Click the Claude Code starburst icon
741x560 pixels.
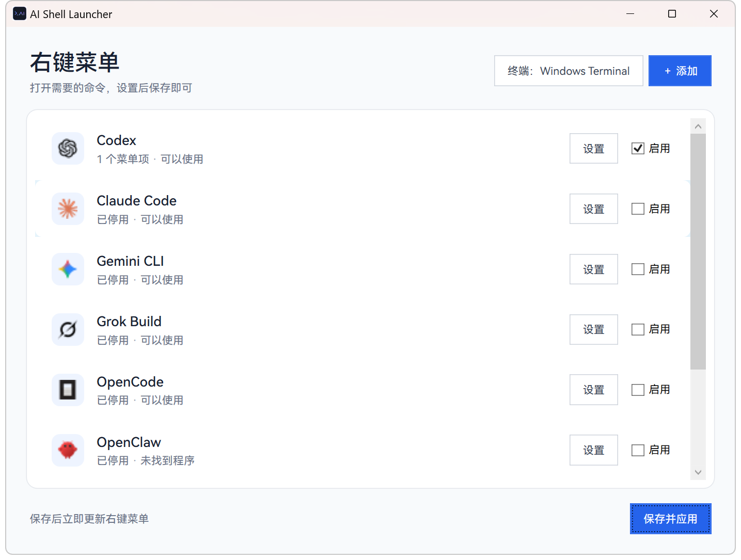(x=68, y=209)
